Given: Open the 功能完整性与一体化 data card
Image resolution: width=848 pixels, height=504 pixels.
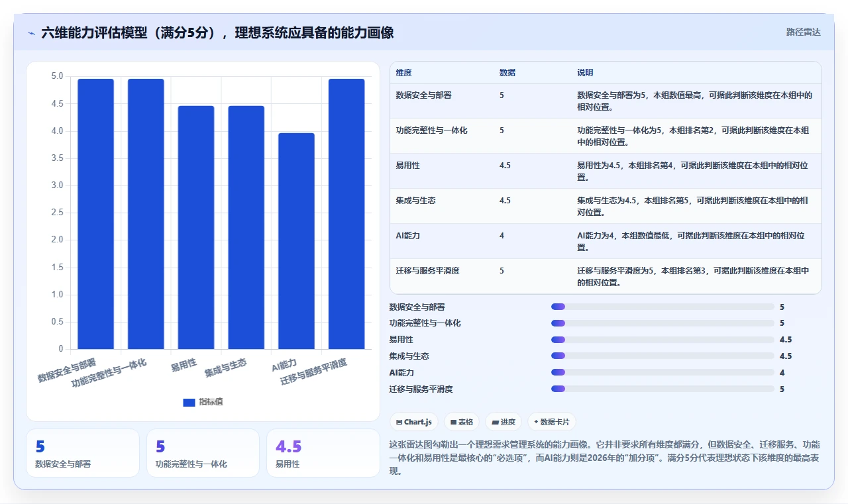Looking at the screenshot, I should coord(203,453).
